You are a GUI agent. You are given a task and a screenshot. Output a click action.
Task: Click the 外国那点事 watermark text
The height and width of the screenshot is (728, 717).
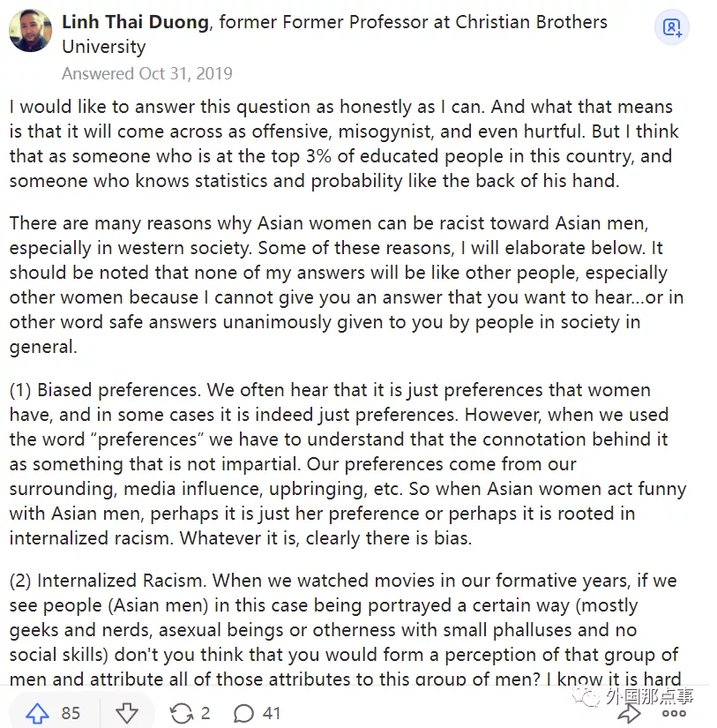click(649, 697)
